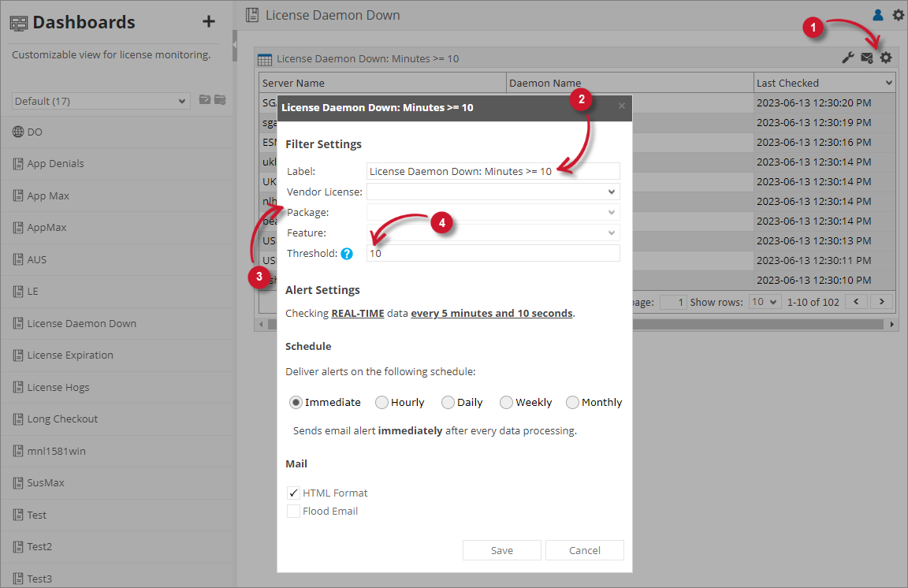Open the Vendor License dropdown
This screenshot has width=908, height=588.
493,192
